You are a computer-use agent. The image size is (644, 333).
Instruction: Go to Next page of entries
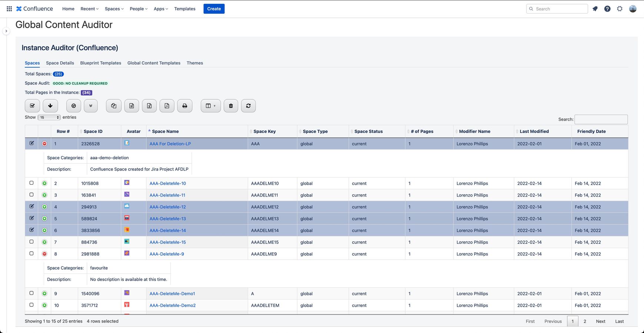(x=601, y=321)
